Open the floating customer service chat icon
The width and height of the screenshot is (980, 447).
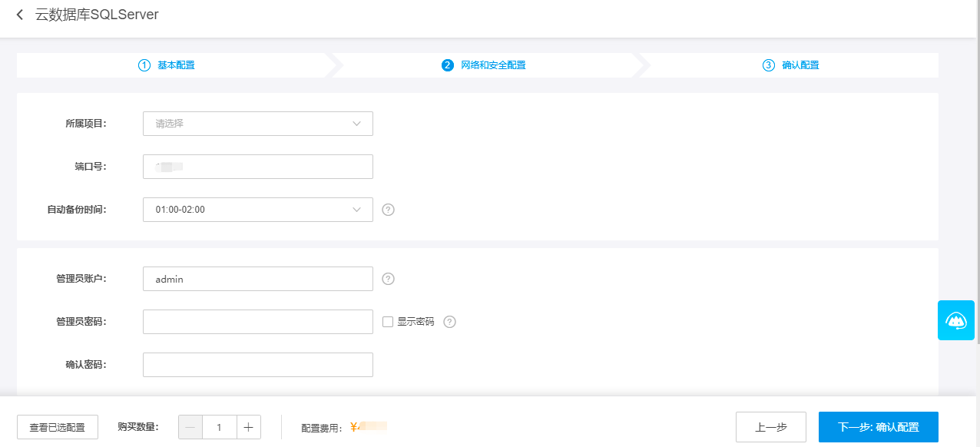[955, 320]
